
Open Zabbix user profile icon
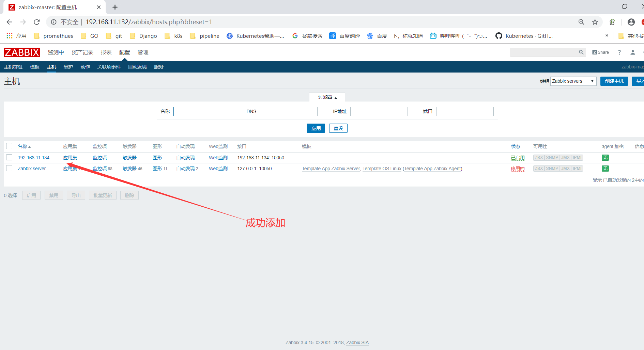[633, 52]
